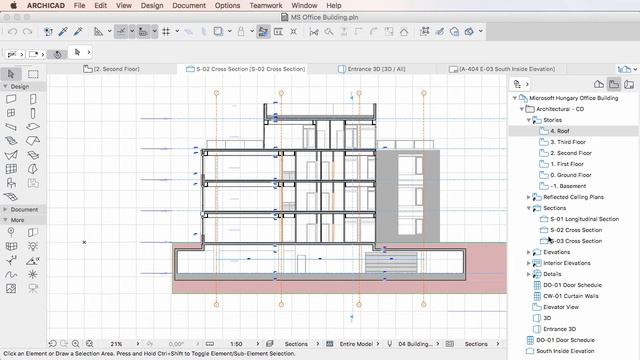The width and height of the screenshot is (640, 360).
Task: Click the Undo arrow in toolbar
Action: click(12, 31)
